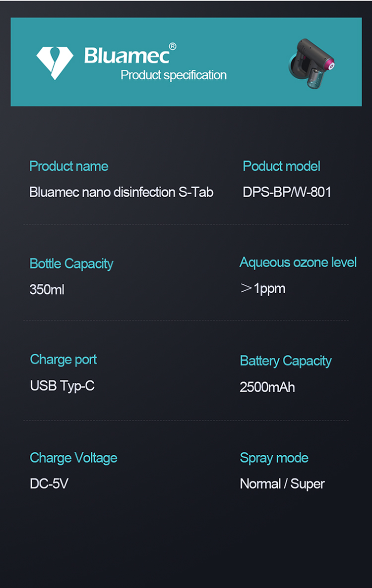Select the DC-5V value
372x588 pixels.
click(x=49, y=484)
